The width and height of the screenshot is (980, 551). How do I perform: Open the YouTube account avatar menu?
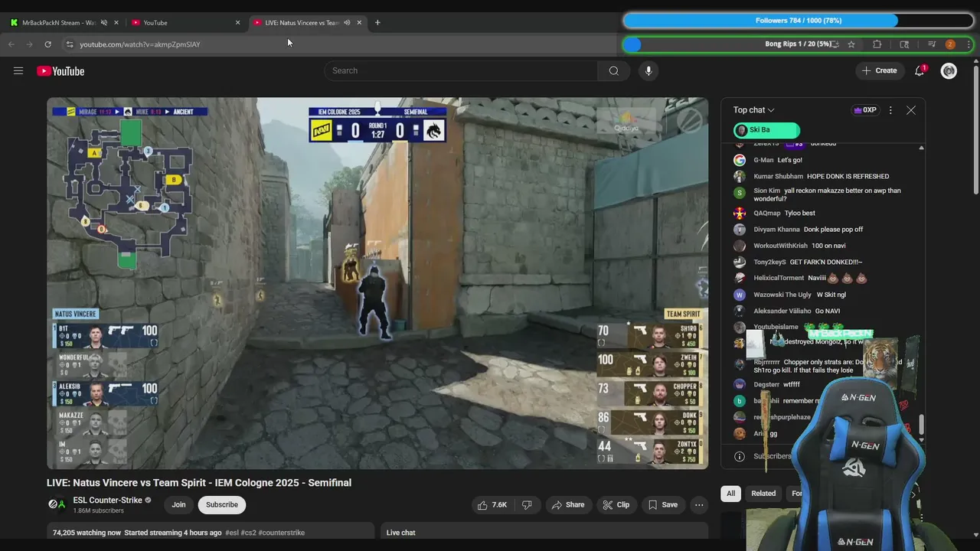[x=949, y=71]
